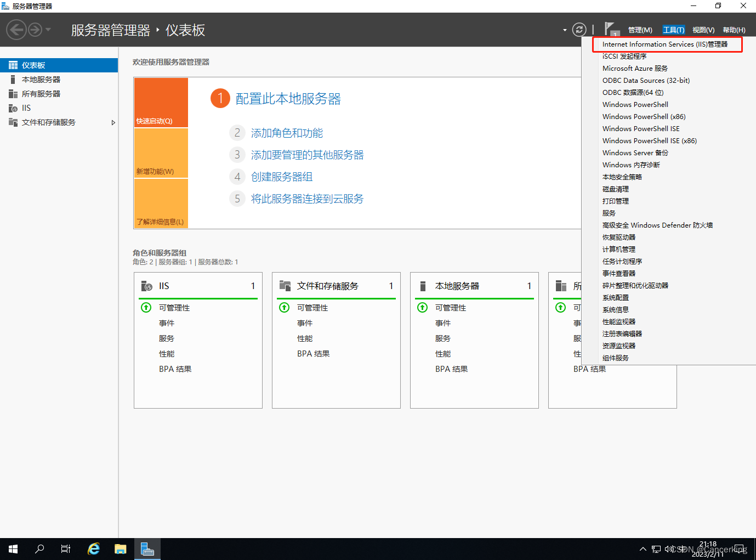This screenshot has height=560, width=756.
Task: Open the dropdown arrow beside refresh icon
Action: pyautogui.click(x=565, y=30)
